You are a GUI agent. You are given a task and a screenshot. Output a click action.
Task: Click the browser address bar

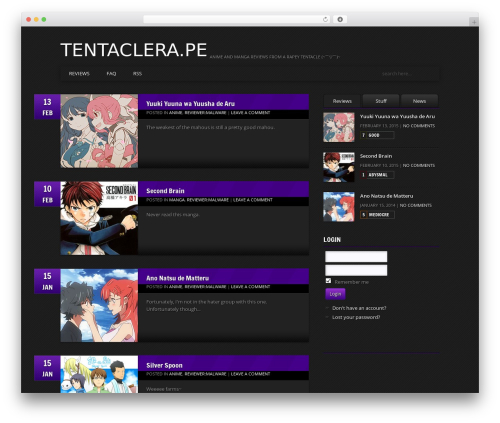point(237,19)
